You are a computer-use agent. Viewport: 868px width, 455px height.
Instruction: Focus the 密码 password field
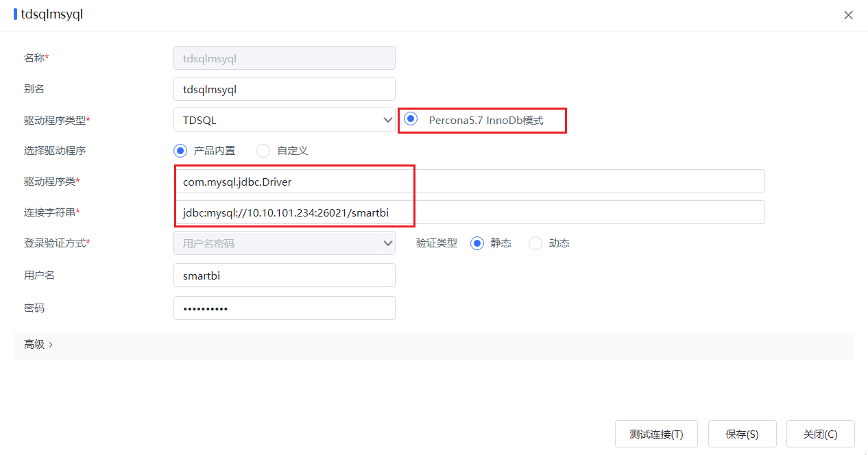285,308
